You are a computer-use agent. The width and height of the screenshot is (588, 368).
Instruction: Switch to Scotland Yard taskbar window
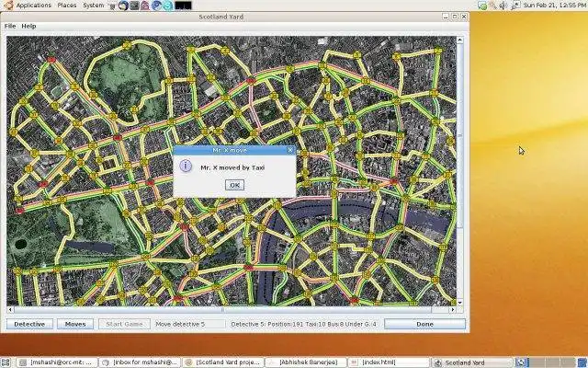[x=471, y=362]
